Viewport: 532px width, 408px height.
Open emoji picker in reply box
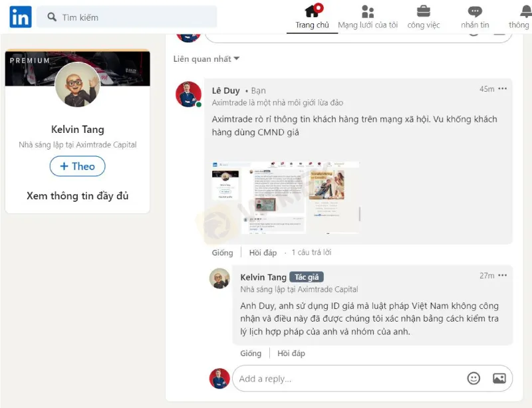pos(473,378)
